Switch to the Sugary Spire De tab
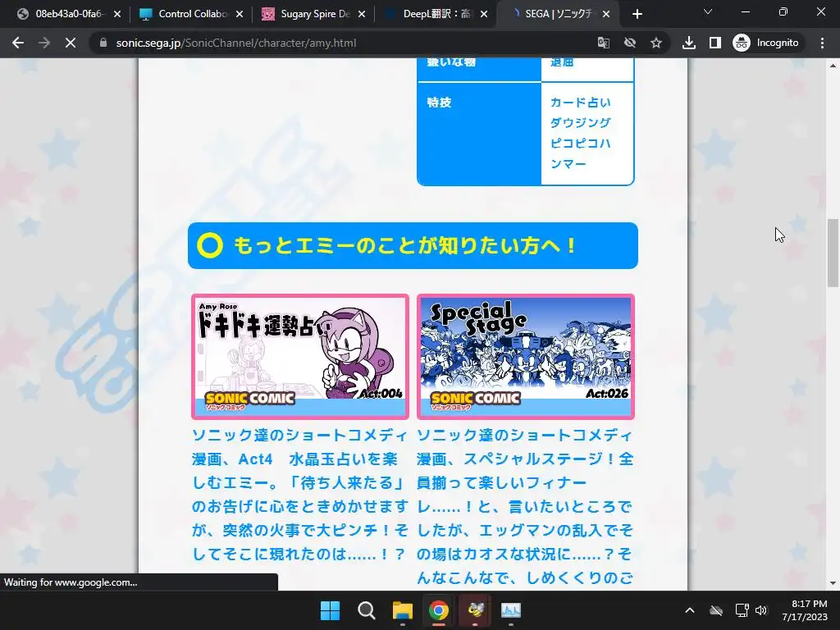This screenshot has height=630, width=840. 313,14
